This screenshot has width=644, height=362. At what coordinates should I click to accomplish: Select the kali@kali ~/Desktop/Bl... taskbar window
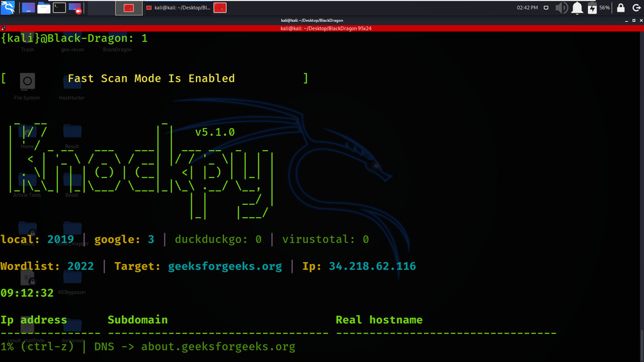coord(178,8)
